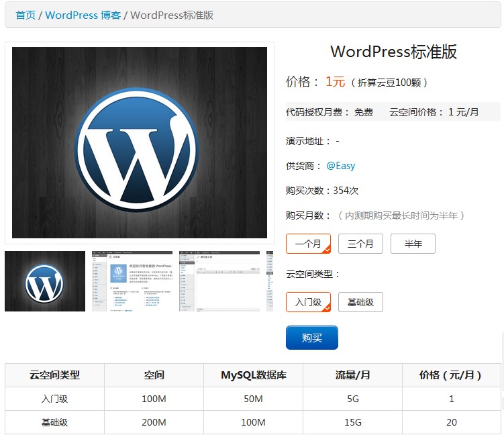Click the 100M space cell in 入门级 row
504x437 pixels.
point(154,399)
